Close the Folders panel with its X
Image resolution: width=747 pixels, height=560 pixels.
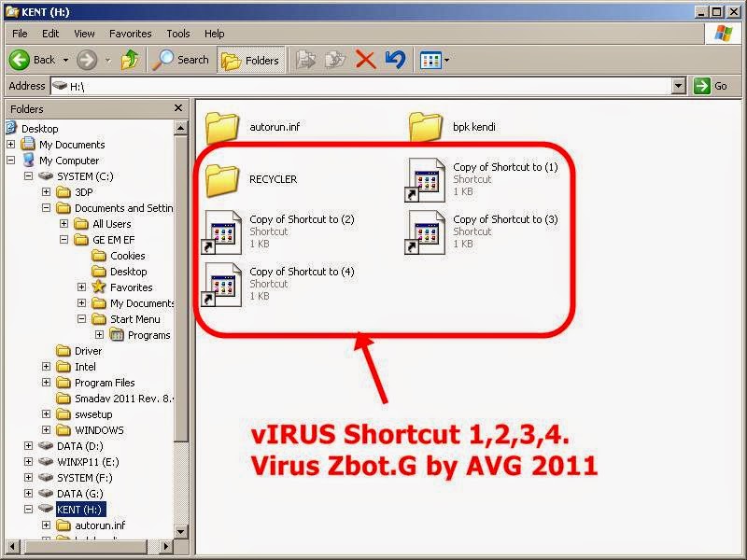(177, 107)
